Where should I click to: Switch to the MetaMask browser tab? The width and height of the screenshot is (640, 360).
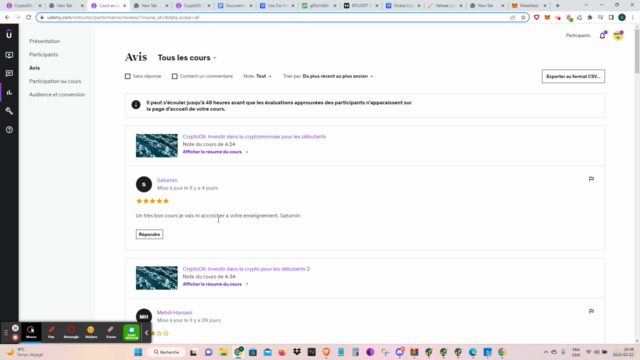click(529, 6)
